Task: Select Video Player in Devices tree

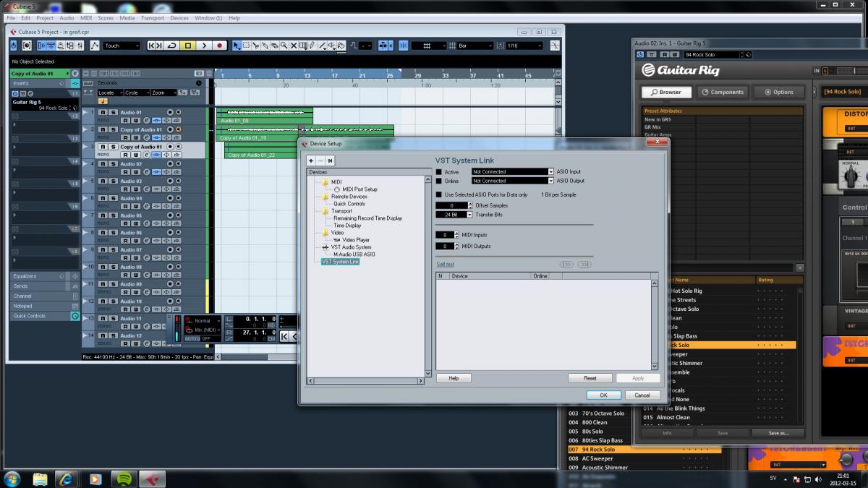Action: click(356, 240)
